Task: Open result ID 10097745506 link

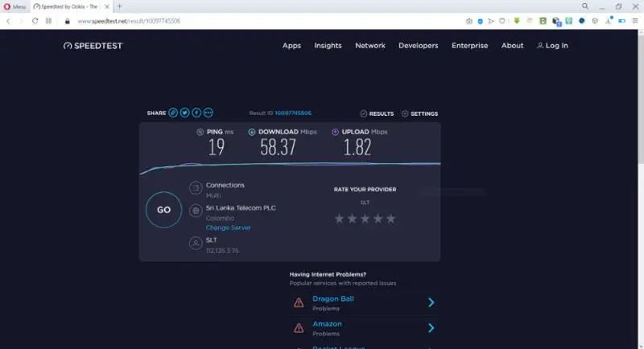Action: pyautogui.click(x=293, y=113)
